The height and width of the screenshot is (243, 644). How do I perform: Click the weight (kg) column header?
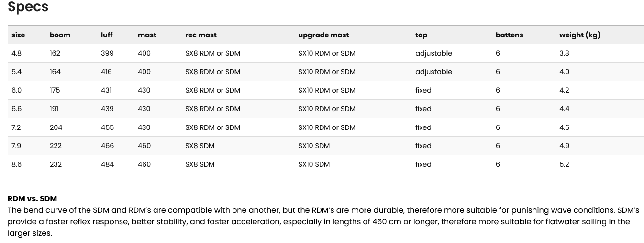580,35
